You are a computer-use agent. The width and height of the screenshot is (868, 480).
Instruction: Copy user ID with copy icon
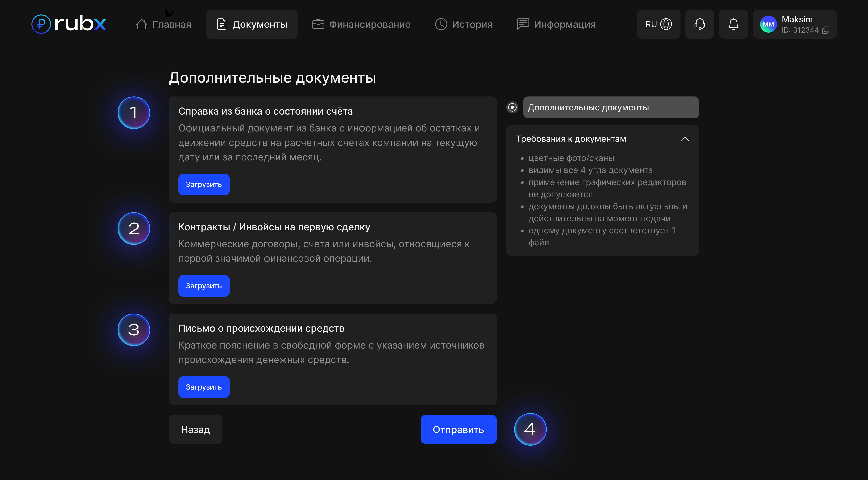click(826, 30)
